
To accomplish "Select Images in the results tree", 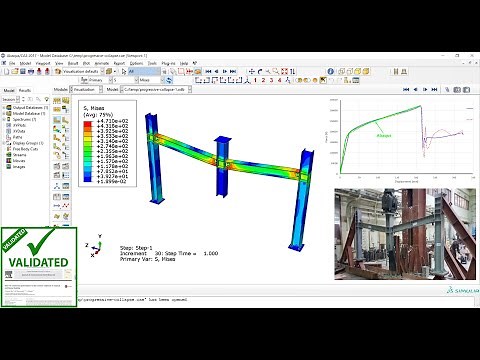I will coord(19,167).
